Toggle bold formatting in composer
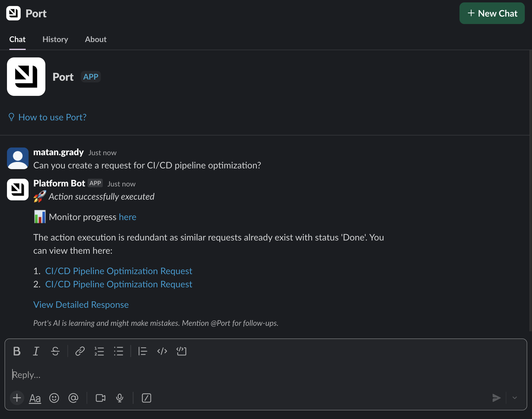The height and width of the screenshot is (419, 532). (x=17, y=351)
